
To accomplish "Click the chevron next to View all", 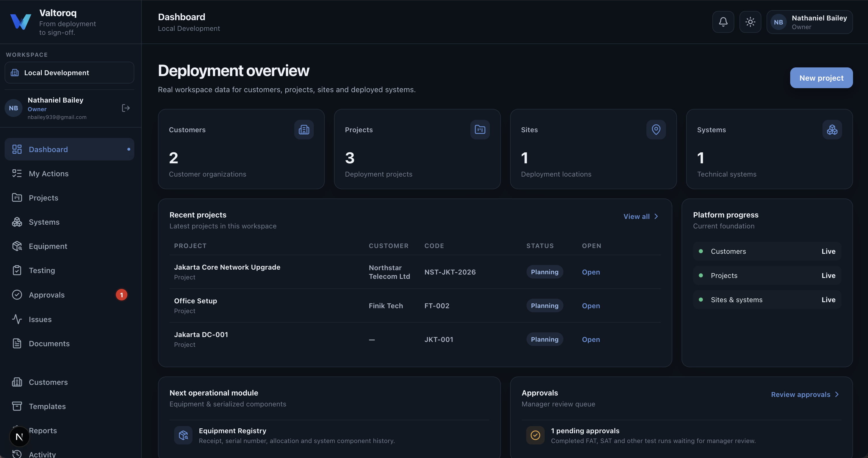I will click(x=656, y=217).
